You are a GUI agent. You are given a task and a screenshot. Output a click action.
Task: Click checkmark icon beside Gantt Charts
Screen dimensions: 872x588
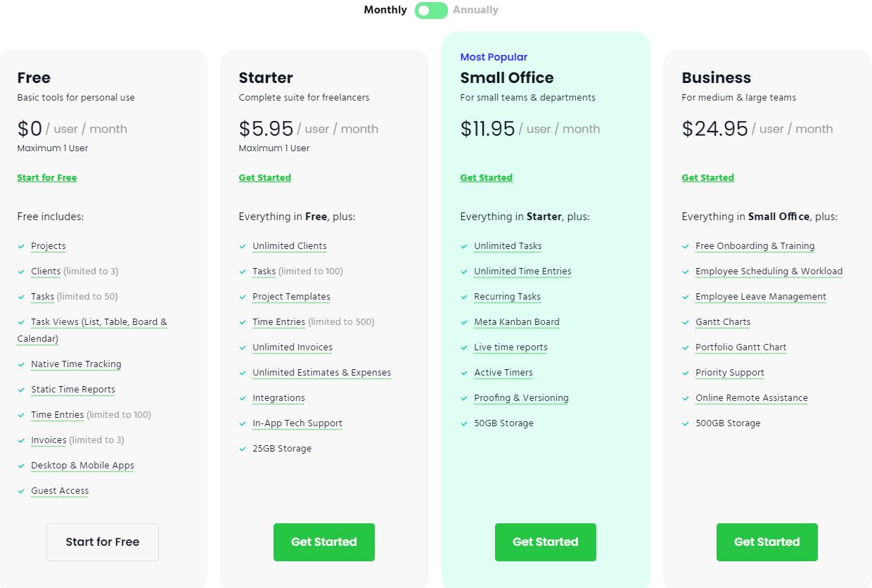(686, 323)
